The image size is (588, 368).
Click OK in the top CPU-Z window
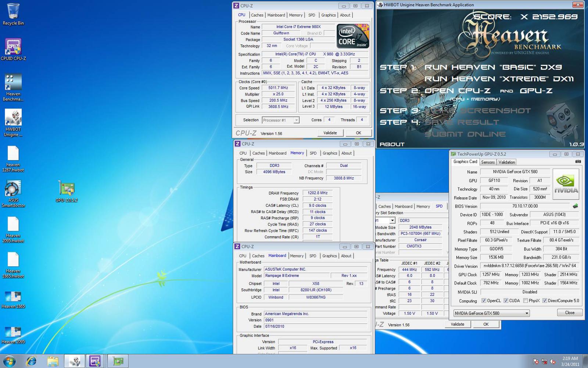358,133
